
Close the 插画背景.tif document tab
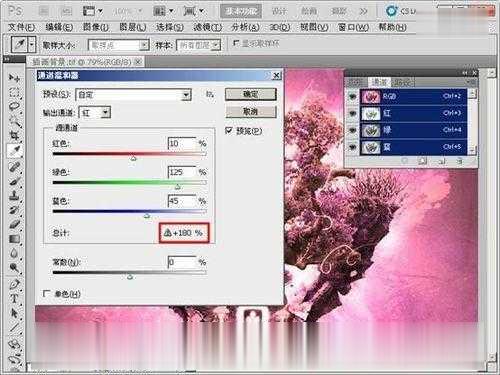point(138,61)
